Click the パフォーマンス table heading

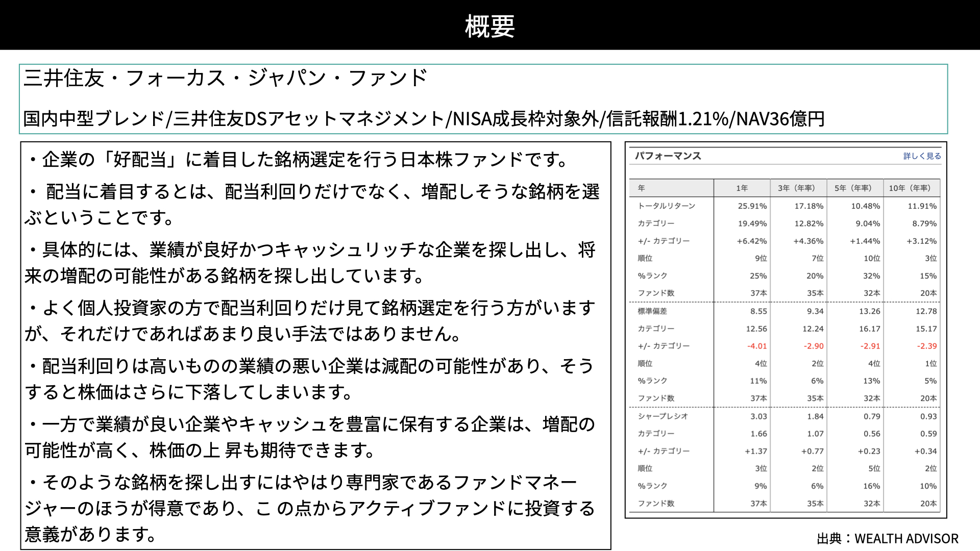click(x=668, y=156)
